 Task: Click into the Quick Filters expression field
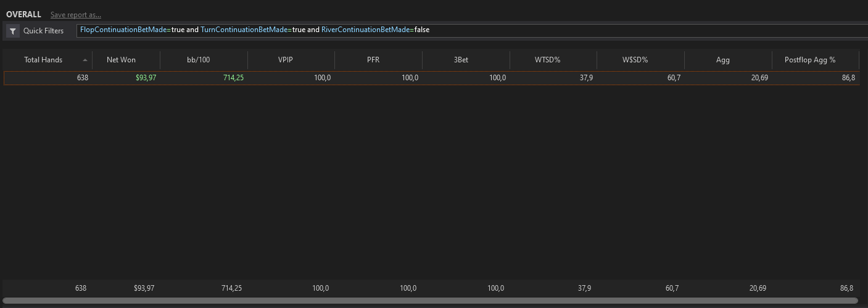472,30
